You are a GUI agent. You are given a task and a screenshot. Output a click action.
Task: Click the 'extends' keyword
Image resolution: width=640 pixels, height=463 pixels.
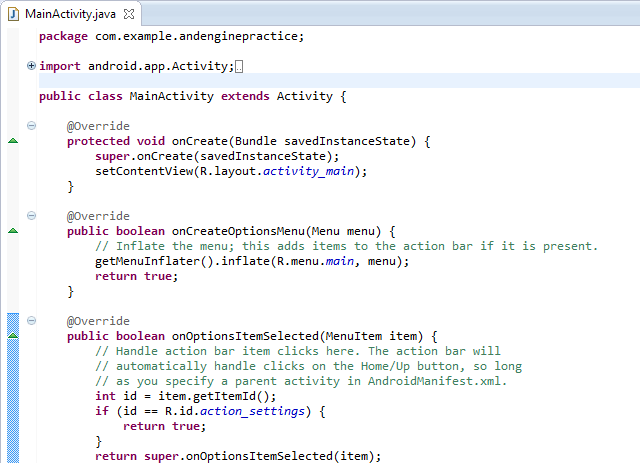pyautogui.click(x=245, y=96)
